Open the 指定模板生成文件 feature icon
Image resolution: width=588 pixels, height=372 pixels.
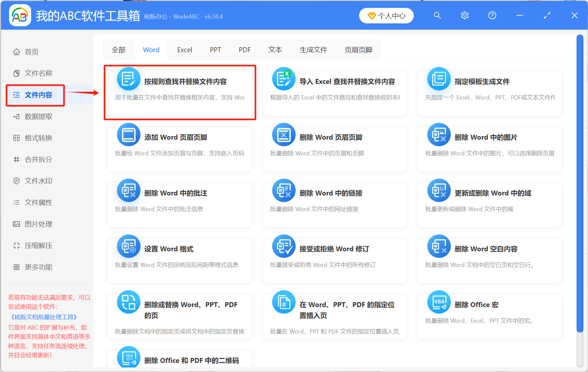(439, 79)
